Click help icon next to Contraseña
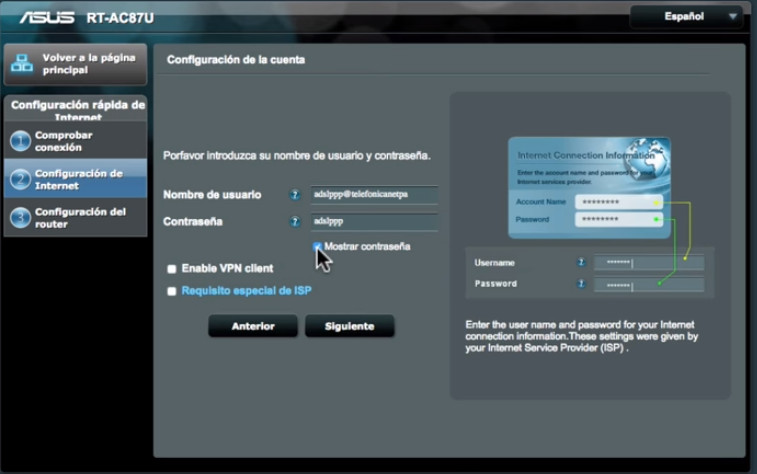This screenshot has width=757, height=474. (295, 222)
